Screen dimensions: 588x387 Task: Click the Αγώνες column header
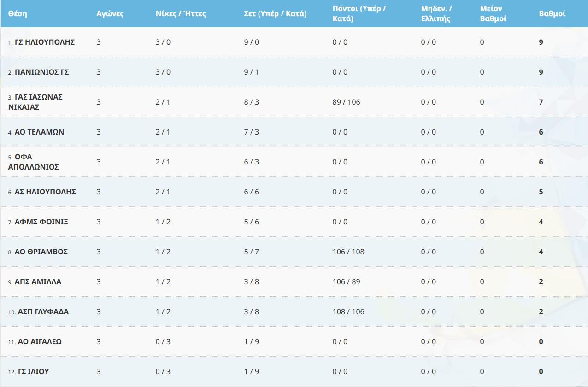pyautogui.click(x=110, y=13)
